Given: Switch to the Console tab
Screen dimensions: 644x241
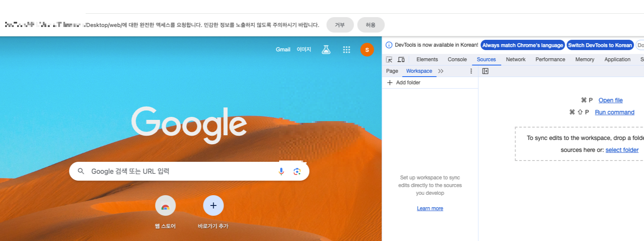Looking at the screenshot, I should point(457,60).
